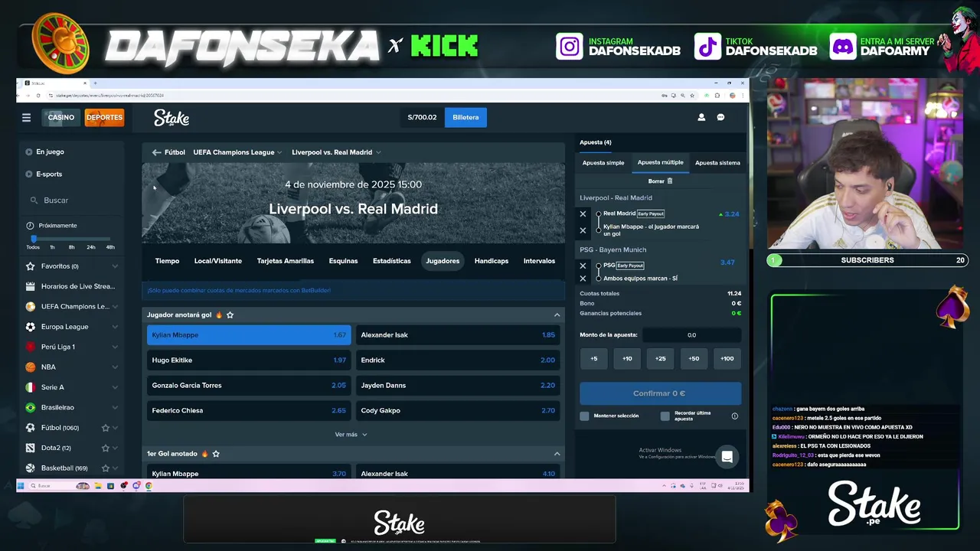Enable the Recordar última apuesta checkbox
Screen dimensions: 980x551
(665, 416)
